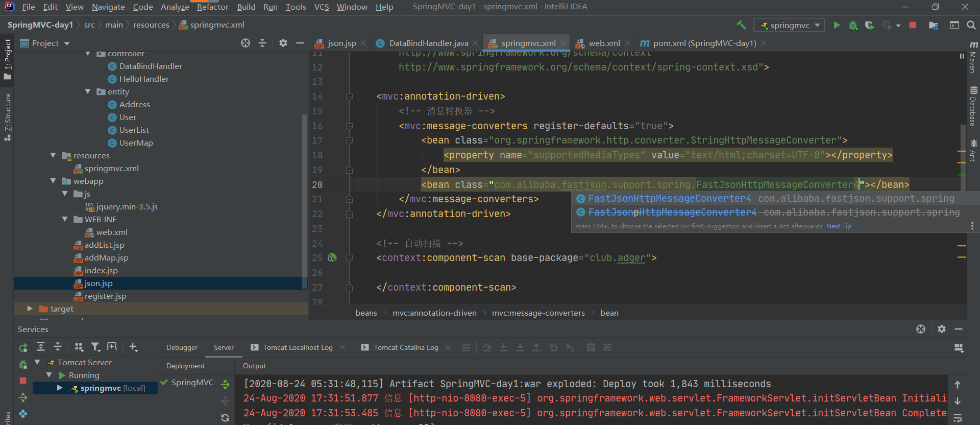
Task: Run springmvc with Coverage icon
Action: pyautogui.click(x=870, y=25)
